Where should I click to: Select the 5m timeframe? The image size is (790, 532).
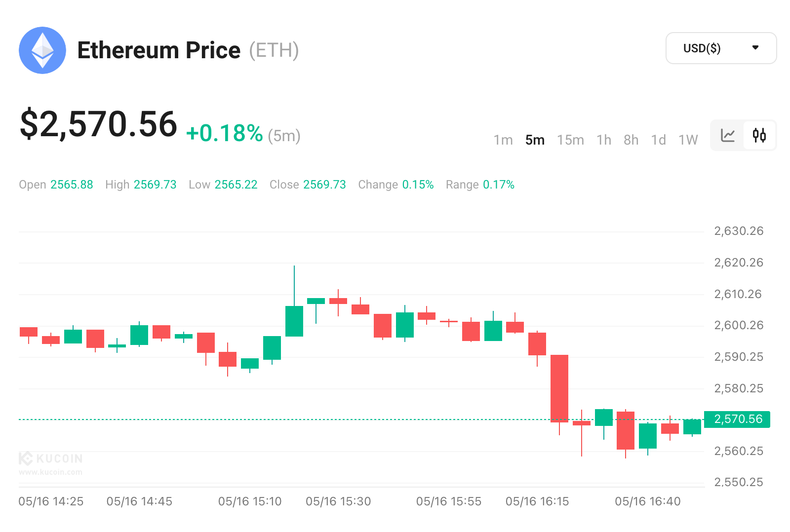click(535, 140)
